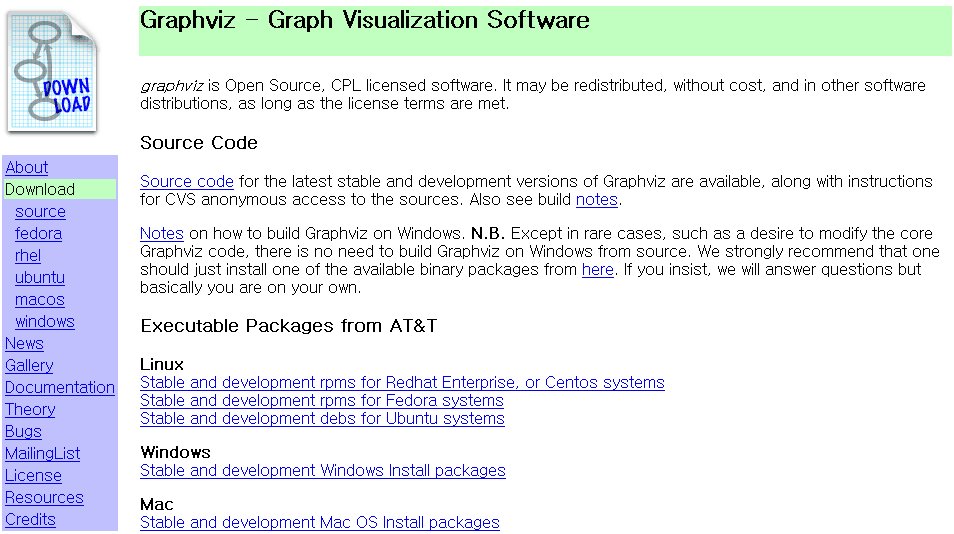Open Stable and development Mac OS Install packages
954x534 pixels.
pyautogui.click(x=319, y=522)
